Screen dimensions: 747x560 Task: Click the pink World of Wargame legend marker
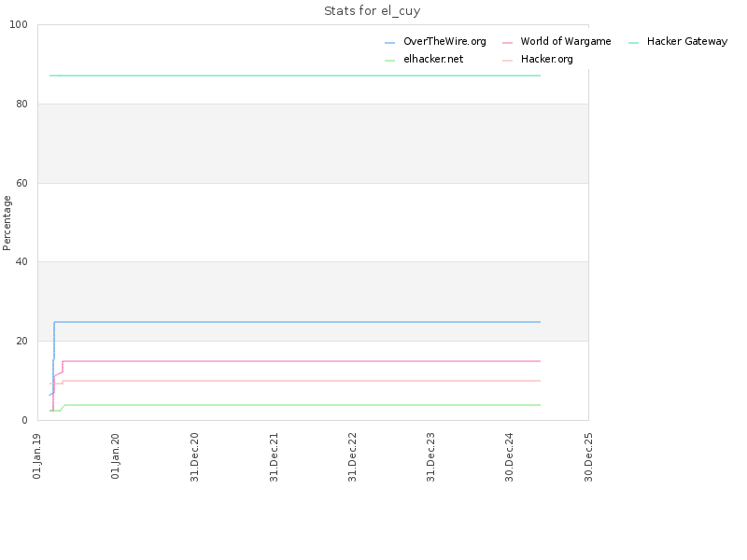pyautogui.click(x=507, y=43)
